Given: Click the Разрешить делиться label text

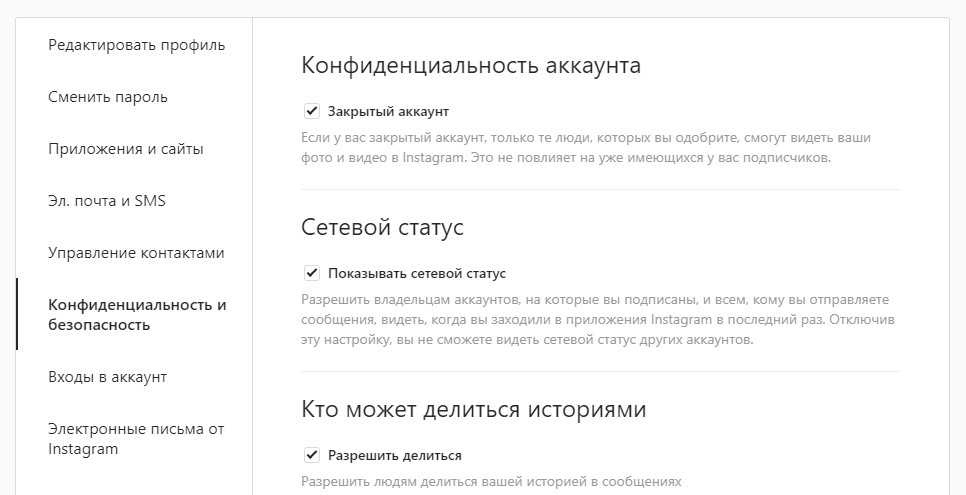Looking at the screenshot, I should 394,456.
